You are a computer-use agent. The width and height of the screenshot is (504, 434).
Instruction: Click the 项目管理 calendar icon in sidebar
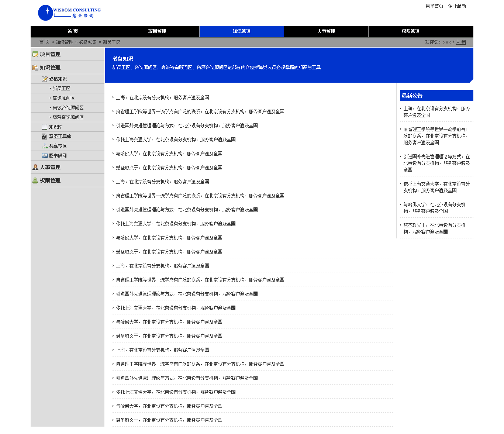pyautogui.click(x=35, y=54)
